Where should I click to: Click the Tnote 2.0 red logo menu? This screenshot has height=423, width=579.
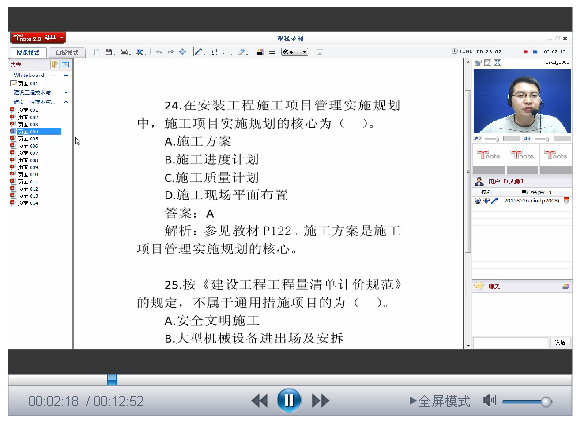tap(38, 38)
